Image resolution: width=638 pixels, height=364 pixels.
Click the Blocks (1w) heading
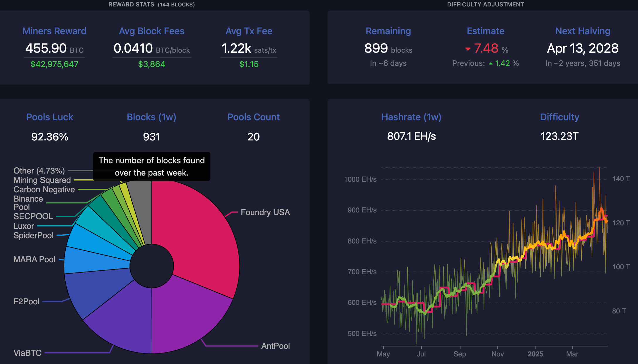(151, 117)
